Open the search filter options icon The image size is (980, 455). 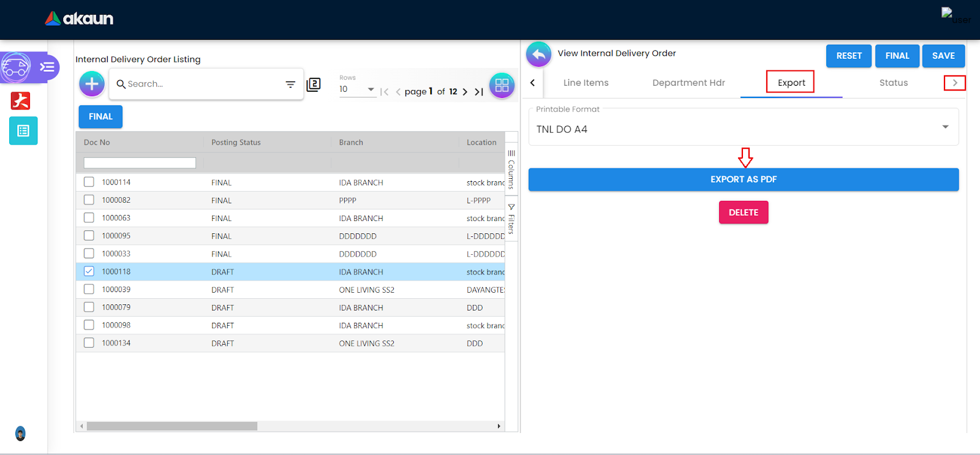click(290, 85)
